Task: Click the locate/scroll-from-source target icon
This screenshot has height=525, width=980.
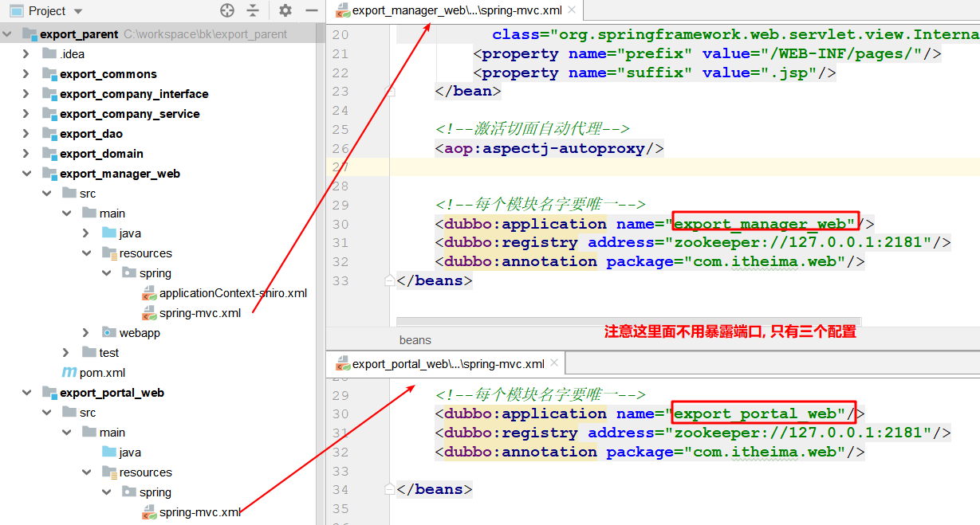Action: tap(227, 10)
